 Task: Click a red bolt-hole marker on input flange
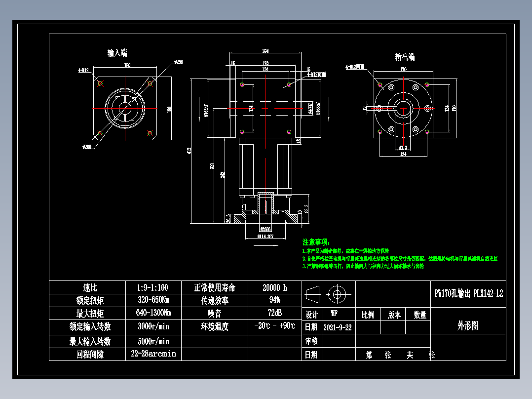pos(100,82)
